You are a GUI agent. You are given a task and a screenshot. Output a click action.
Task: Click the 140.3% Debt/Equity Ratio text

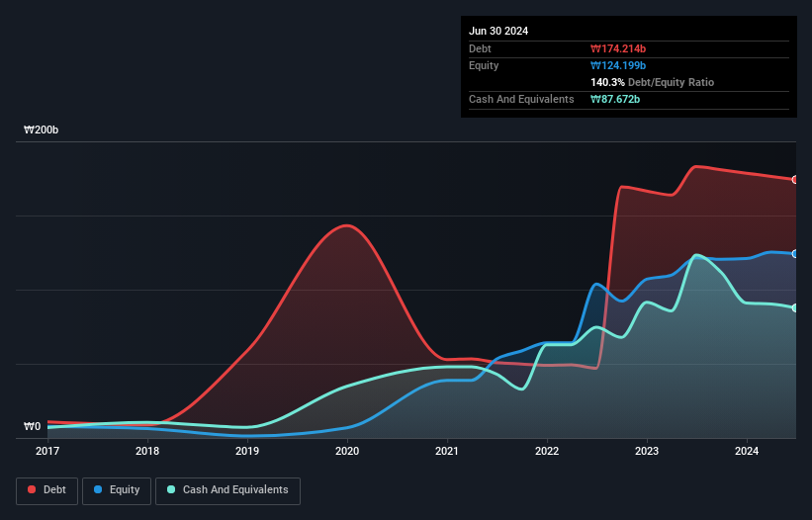652,82
